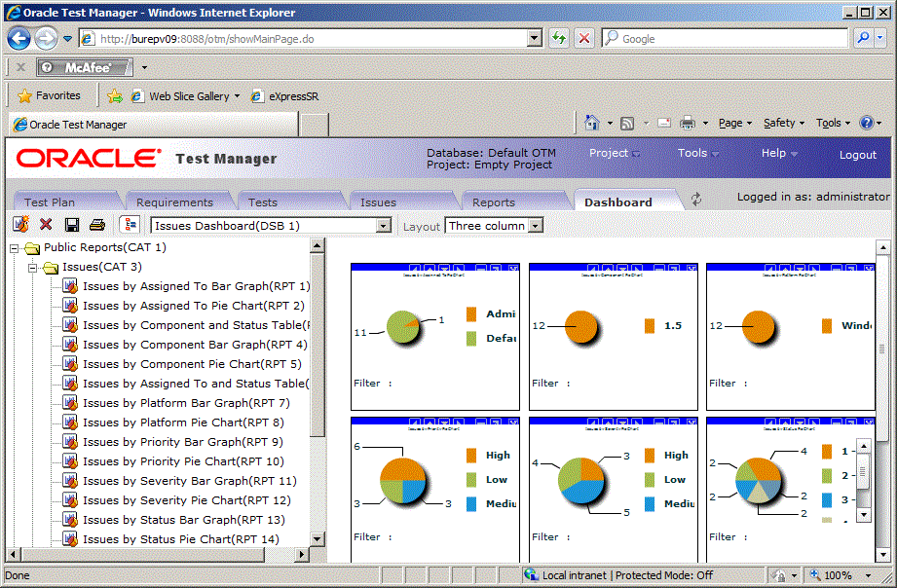Click the red X Delete dashboard icon
The height and width of the screenshot is (588, 897).
point(46,225)
